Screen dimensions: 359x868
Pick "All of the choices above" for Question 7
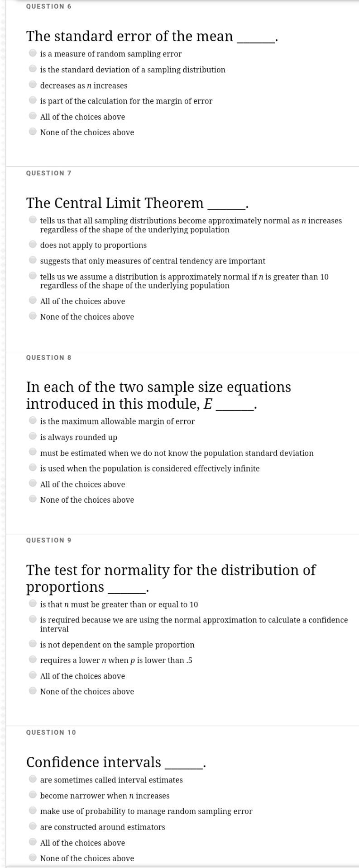33,300
